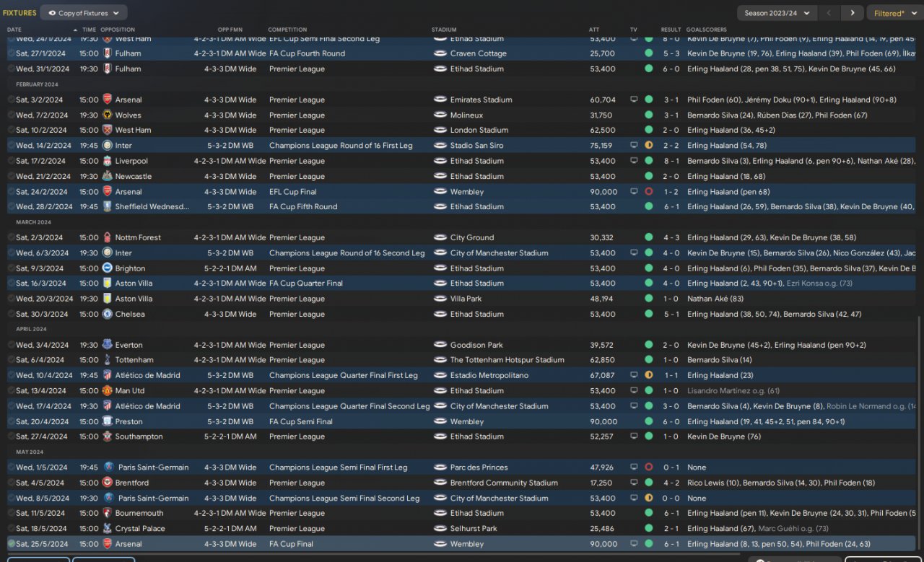Click 'The Tottenham Hotspur Stadium' text
The image size is (924, 562).
tap(507, 360)
